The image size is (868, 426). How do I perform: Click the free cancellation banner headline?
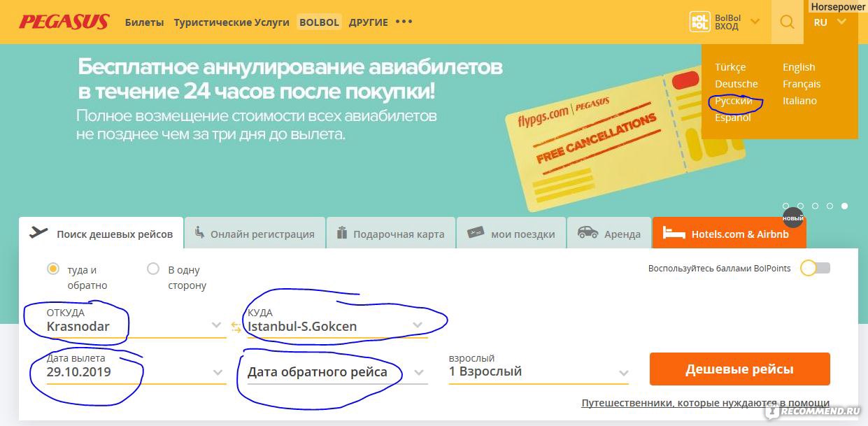point(290,78)
